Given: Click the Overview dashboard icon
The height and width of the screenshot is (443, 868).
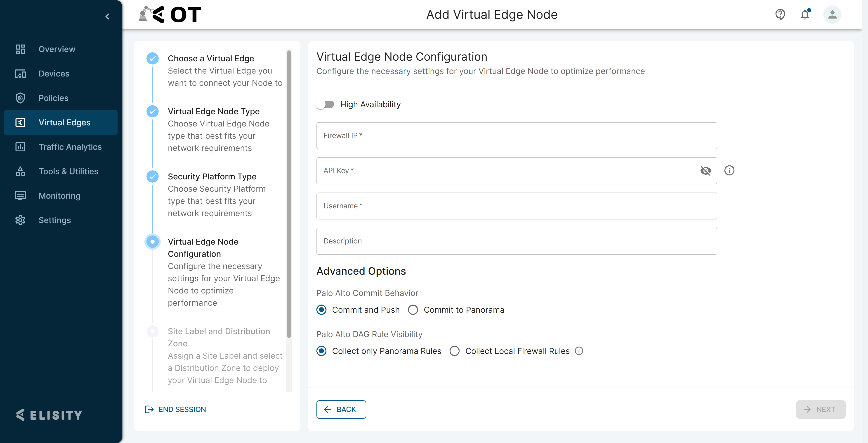Looking at the screenshot, I should [20, 49].
